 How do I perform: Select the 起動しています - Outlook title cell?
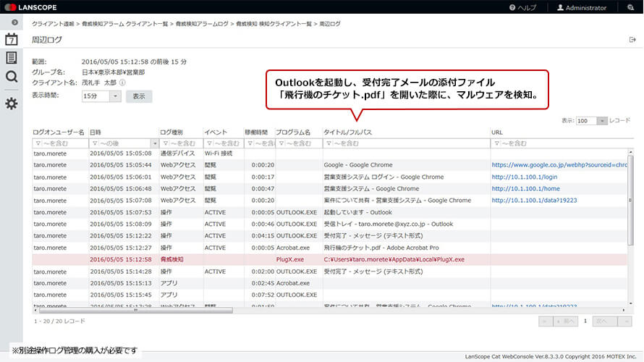pos(357,212)
